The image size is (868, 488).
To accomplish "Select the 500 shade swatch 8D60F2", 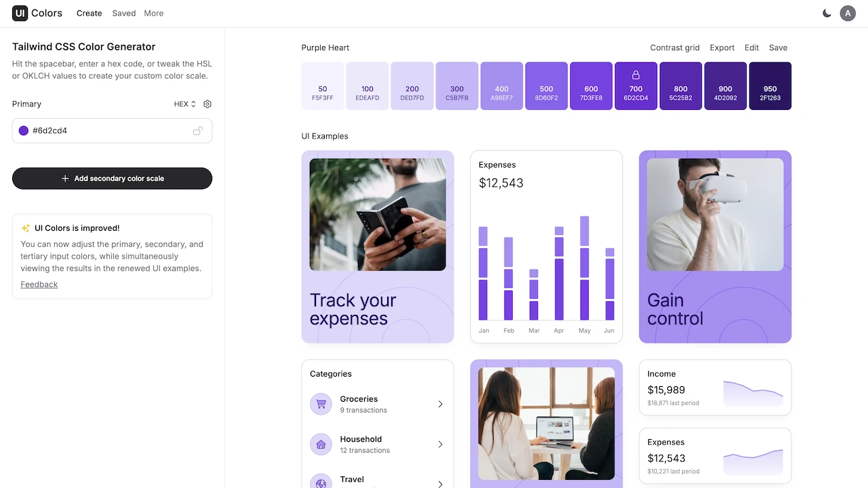I will tap(546, 86).
